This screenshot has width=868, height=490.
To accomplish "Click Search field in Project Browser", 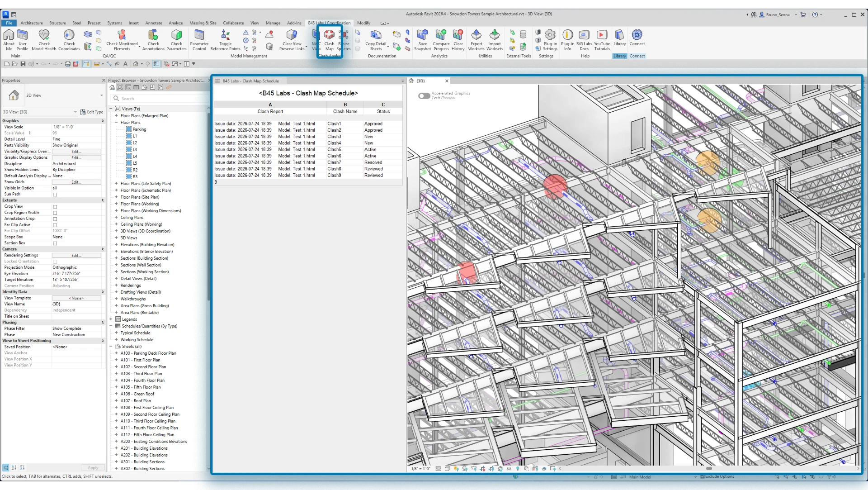I will click(160, 99).
